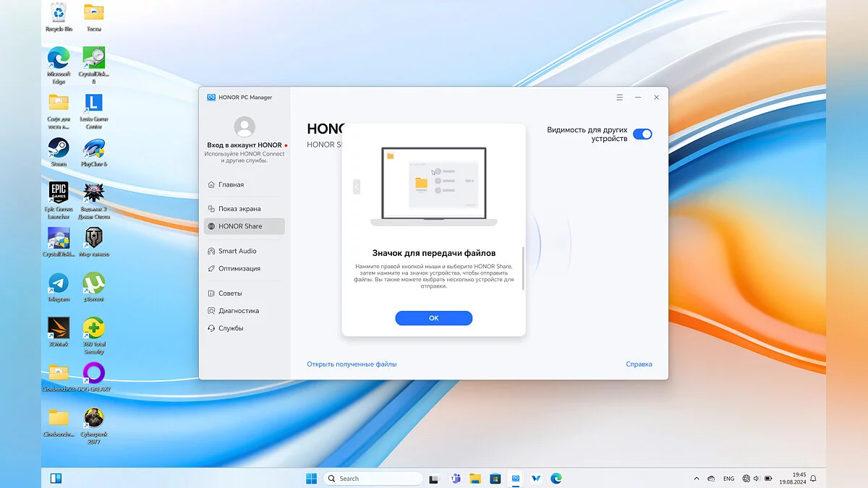Select the Cyberpunk 2077 shortcut
This screenshot has width=868, height=488.
click(94, 426)
